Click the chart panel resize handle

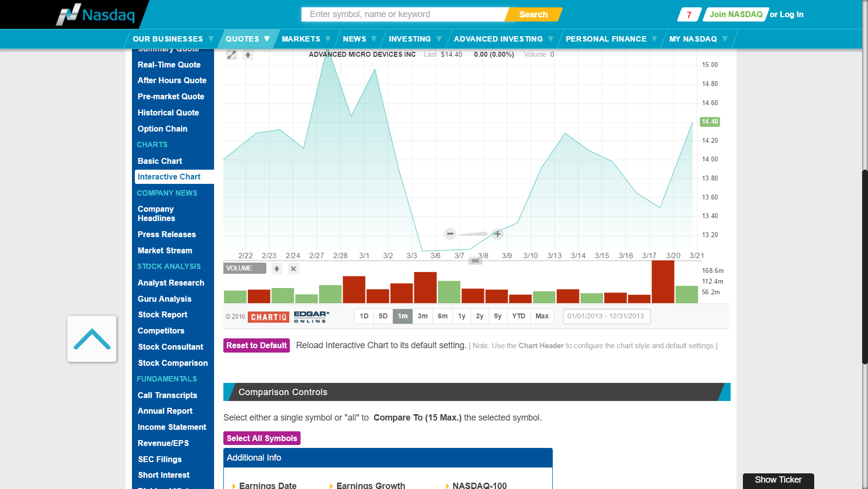click(x=475, y=261)
